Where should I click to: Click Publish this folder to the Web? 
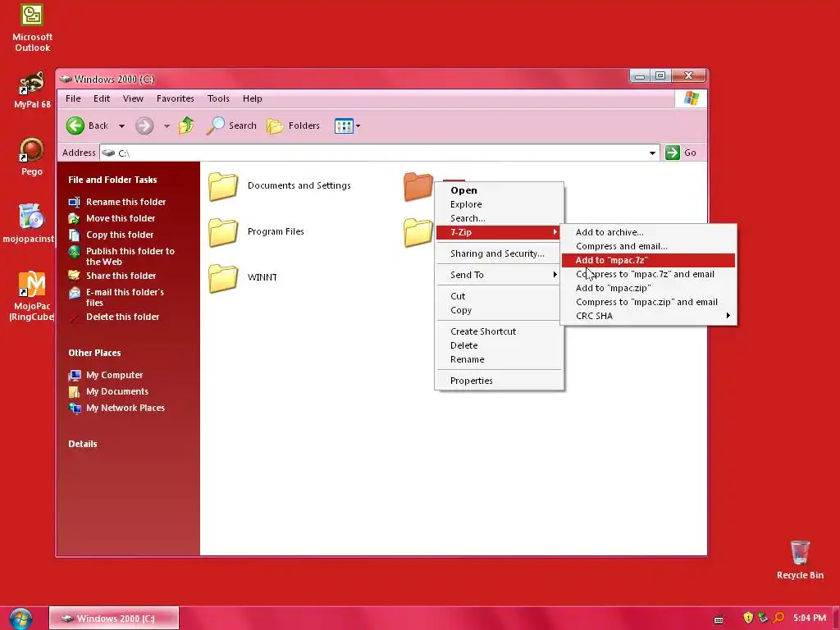click(x=130, y=256)
